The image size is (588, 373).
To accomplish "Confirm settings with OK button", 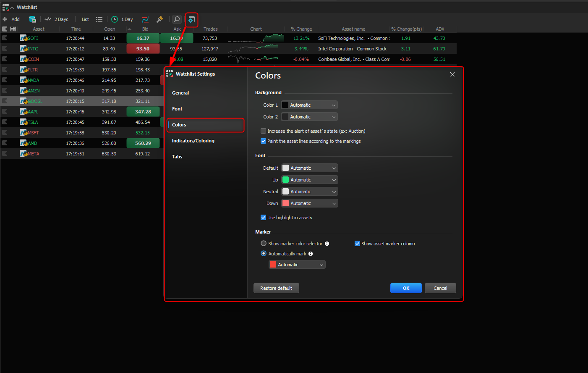I will (406, 288).
